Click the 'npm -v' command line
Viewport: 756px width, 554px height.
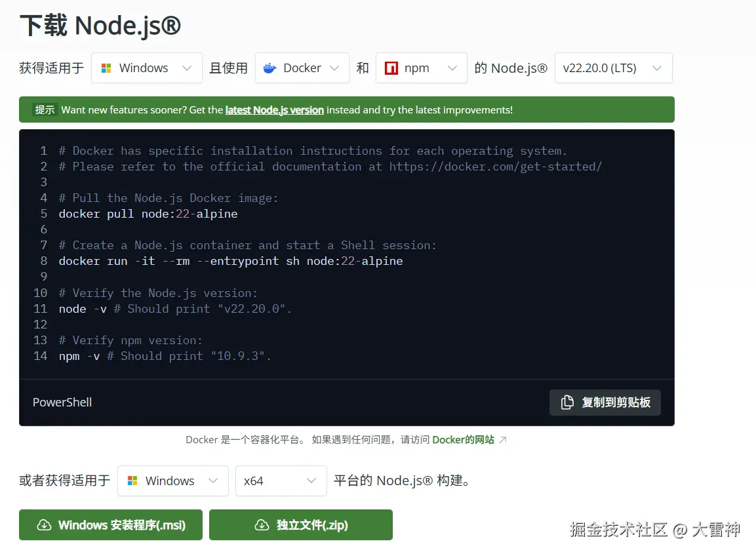pyautogui.click(x=165, y=356)
